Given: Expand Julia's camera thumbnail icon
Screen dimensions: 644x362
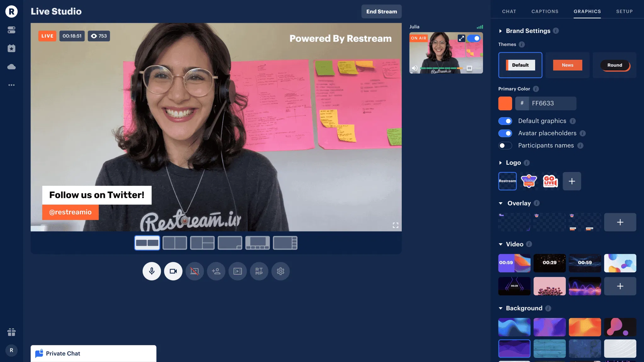Looking at the screenshot, I should [x=461, y=38].
